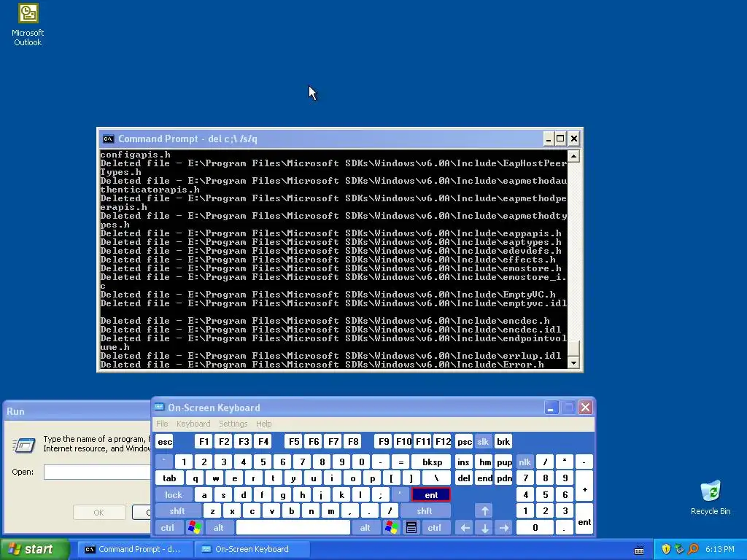Screen dimensions: 747x560
Task: Maximize the Command Prompt window
Action: click(561, 139)
